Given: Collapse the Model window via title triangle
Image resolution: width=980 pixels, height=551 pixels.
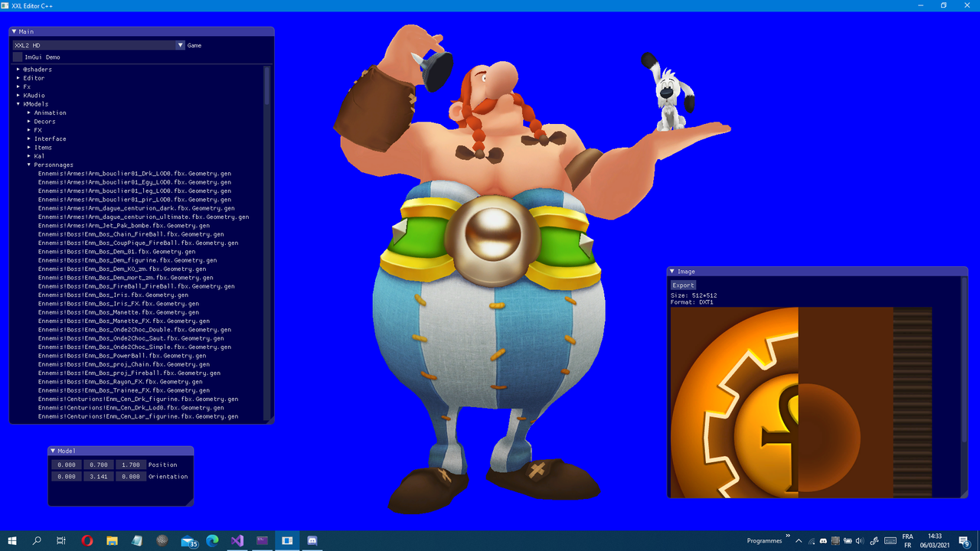Looking at the screenshot, I should 53,451.
